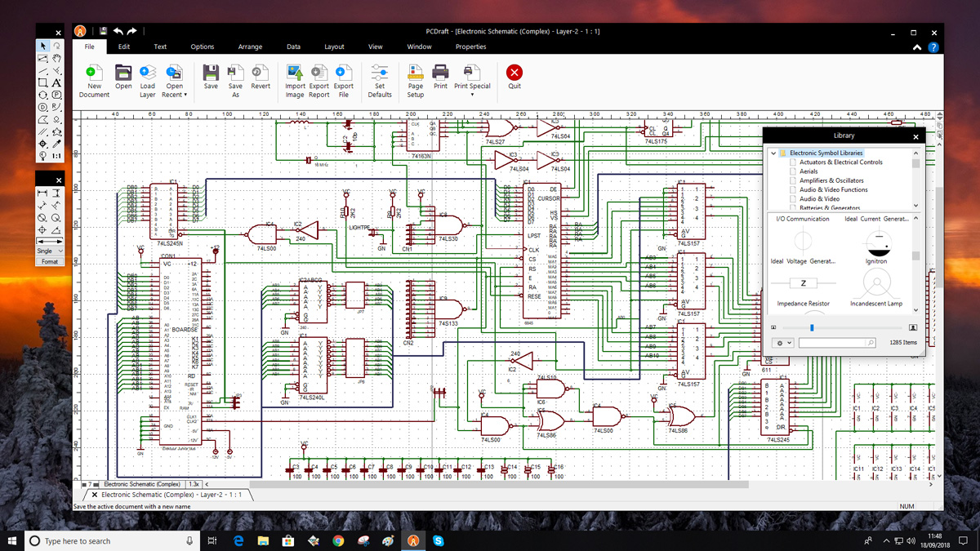Collapse the Electronic Symbol Libraries tree
This screenshot has width=980, height=551.
click(x=773, y=153)
